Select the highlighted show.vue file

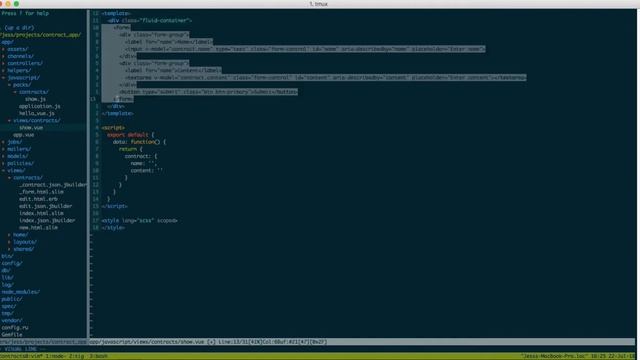[31, 128]
